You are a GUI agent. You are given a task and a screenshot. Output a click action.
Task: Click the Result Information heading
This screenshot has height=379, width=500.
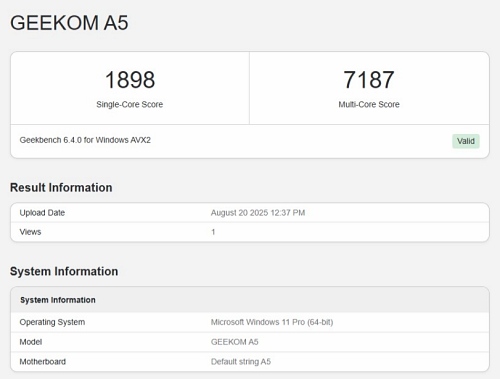point(61,188)
